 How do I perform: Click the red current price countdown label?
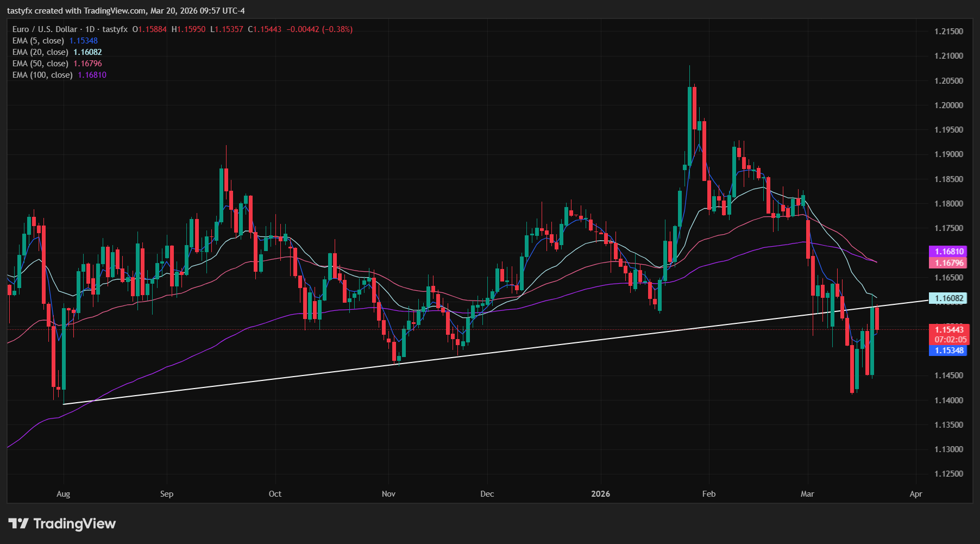[948, 335]
